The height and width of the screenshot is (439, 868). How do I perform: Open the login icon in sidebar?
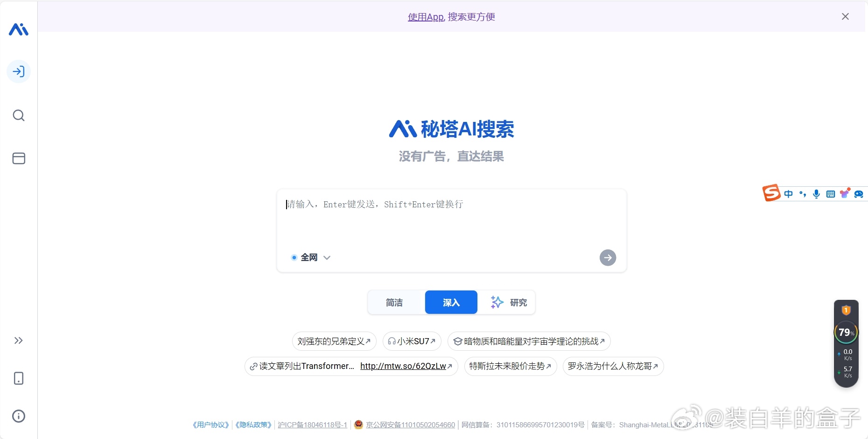click(x=19, y=71)
